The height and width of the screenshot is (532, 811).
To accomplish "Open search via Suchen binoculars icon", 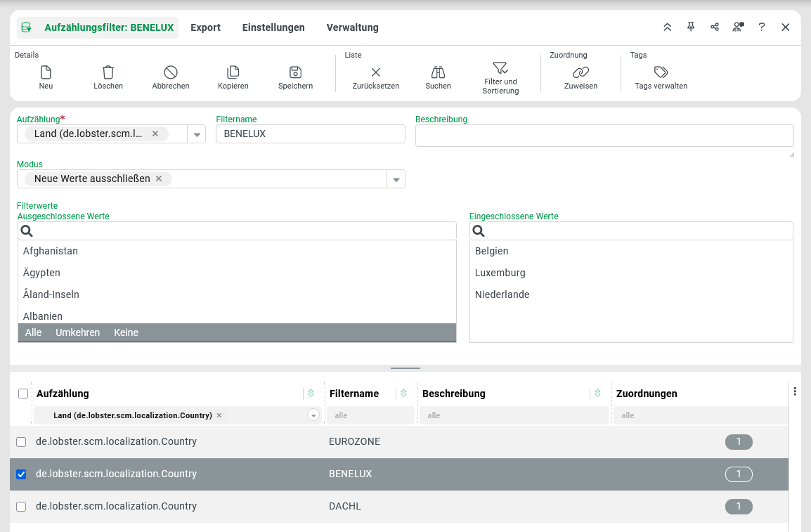I will click(x=438, y=72).
